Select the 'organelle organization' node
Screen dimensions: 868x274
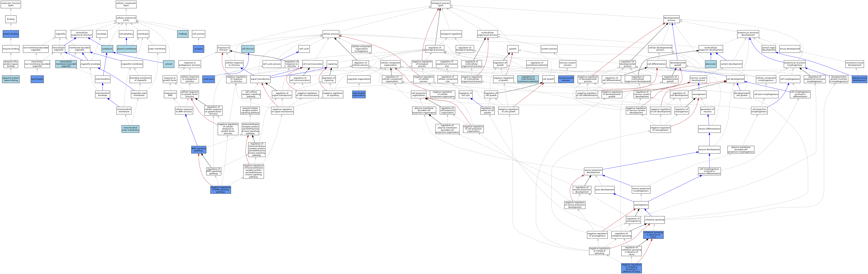tap(359, 79)
